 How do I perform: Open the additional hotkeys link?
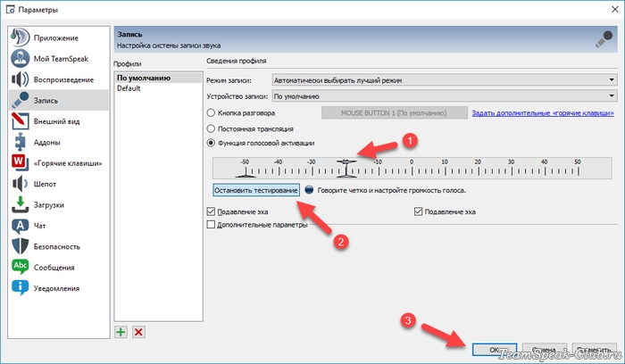pyautogui.click(x=543, y=112)
